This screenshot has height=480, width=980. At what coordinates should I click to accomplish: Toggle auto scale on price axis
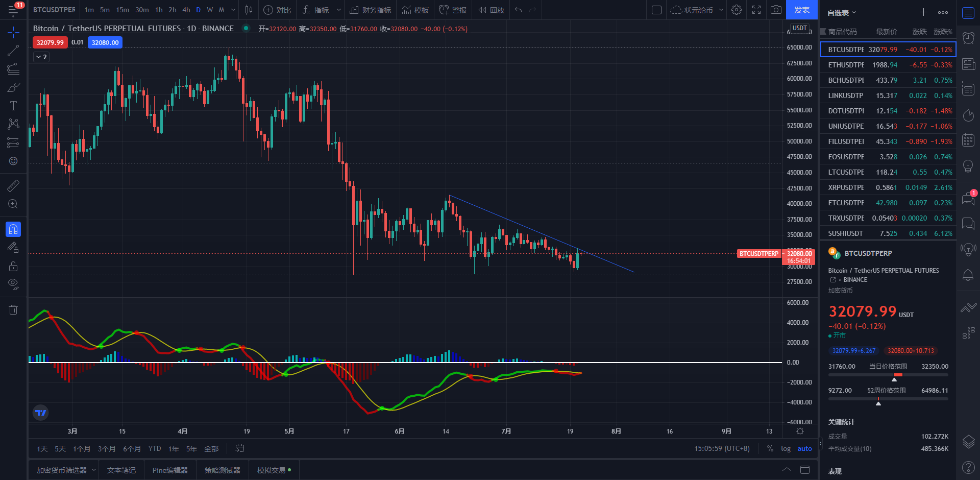[804, 448]
